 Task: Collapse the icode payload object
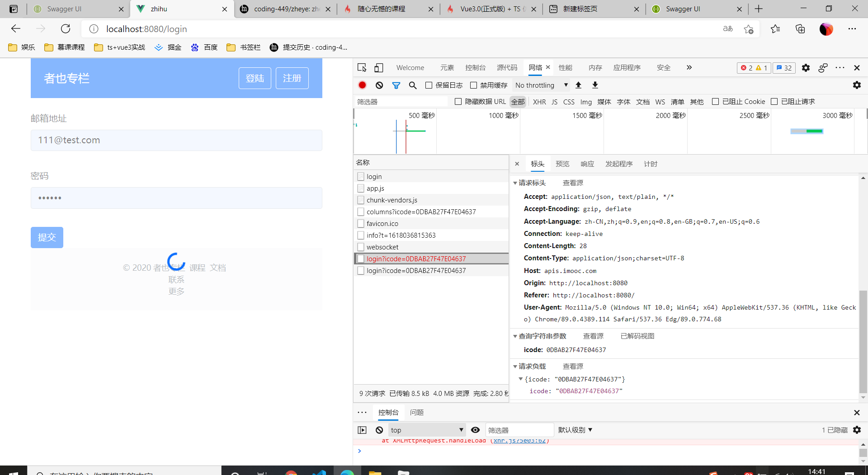(x=520, y=379)
